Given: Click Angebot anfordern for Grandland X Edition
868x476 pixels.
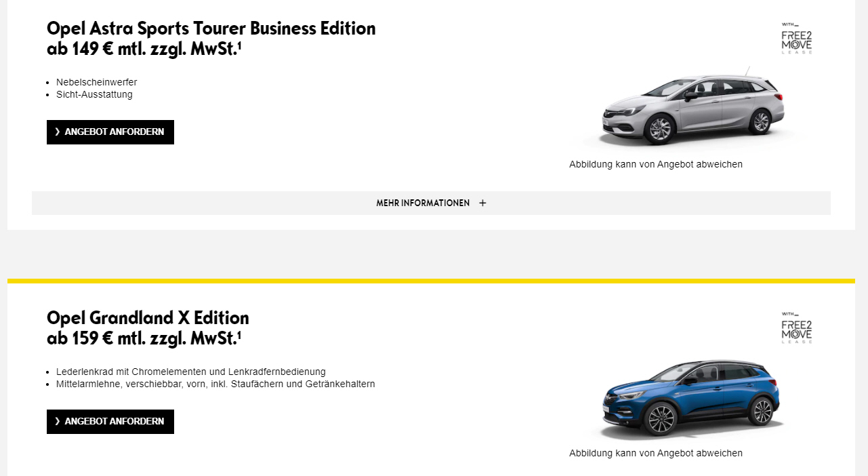Looking at the screenshot, I should coord(110,422).
